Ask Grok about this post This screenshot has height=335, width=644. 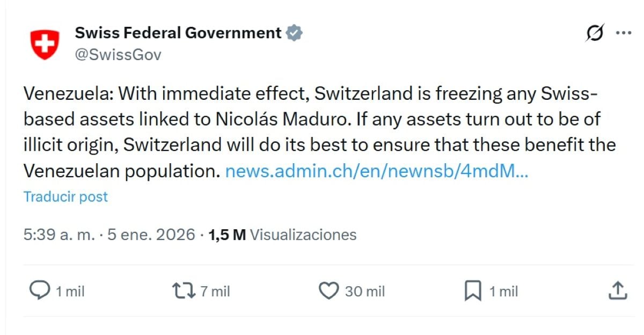pos(594,33)
